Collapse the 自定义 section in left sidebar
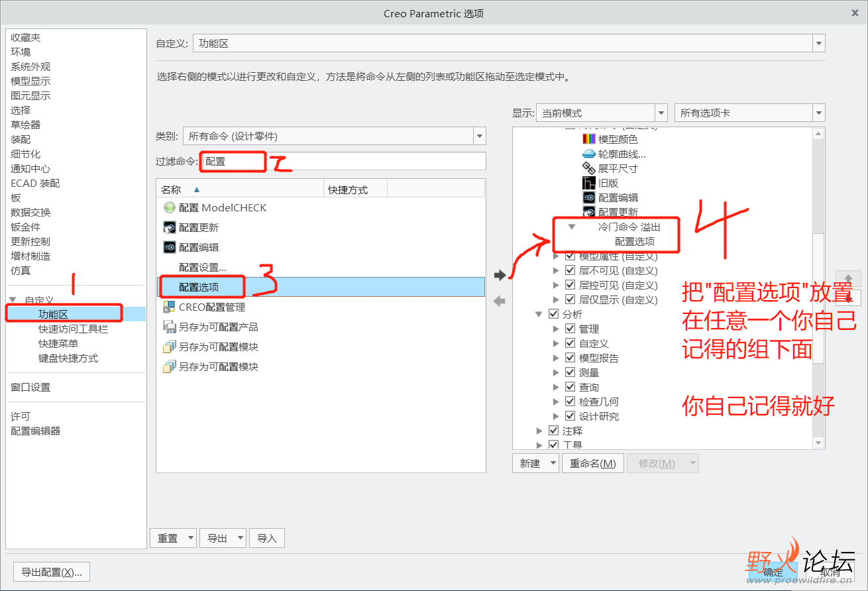Screen dimensions: 868x591 pyautogui.click(x=13, y=299)
